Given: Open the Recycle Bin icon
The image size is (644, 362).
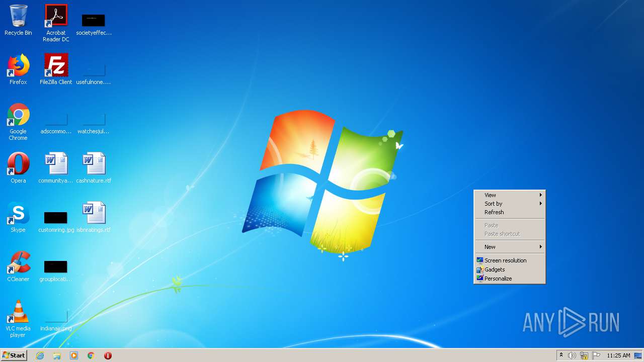Looking at the screenshot, I should click(x=18, y=20).
